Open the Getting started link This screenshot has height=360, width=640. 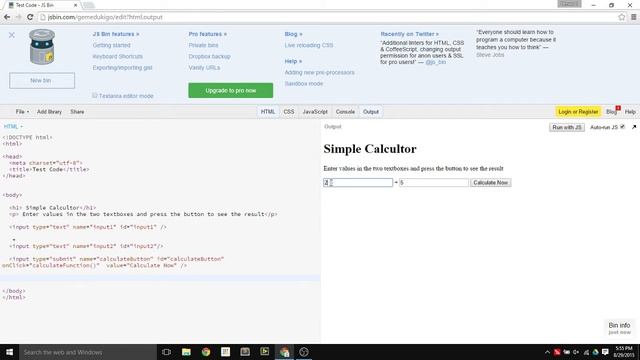pyautogui.click(x=111, y=45)
